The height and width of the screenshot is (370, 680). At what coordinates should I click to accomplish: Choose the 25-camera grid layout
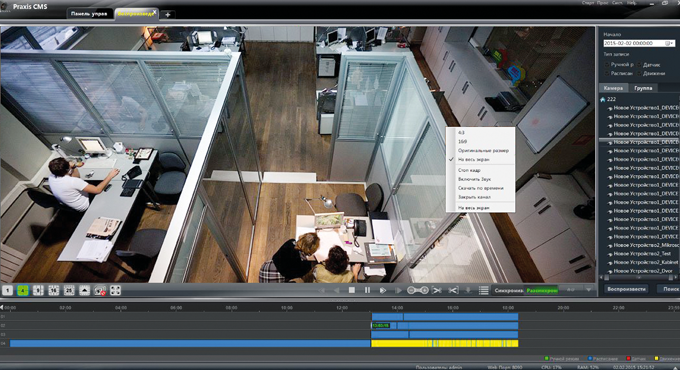pos(69,290)
